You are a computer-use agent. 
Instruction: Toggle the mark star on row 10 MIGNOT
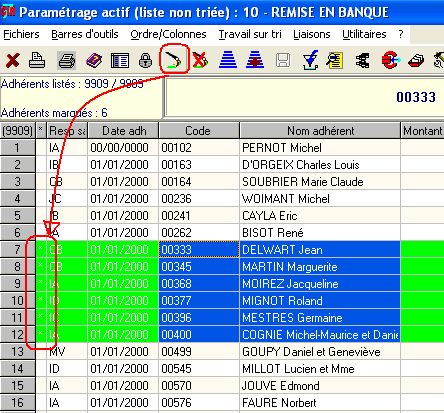41,300
